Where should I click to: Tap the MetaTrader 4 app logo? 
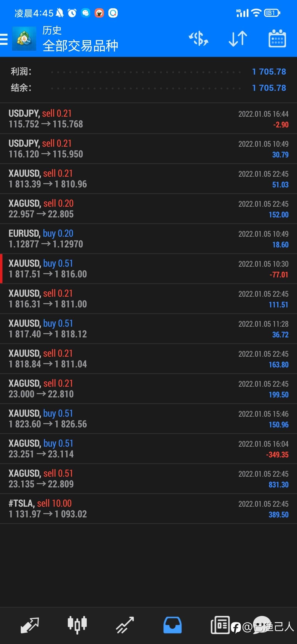coord(24,39)
